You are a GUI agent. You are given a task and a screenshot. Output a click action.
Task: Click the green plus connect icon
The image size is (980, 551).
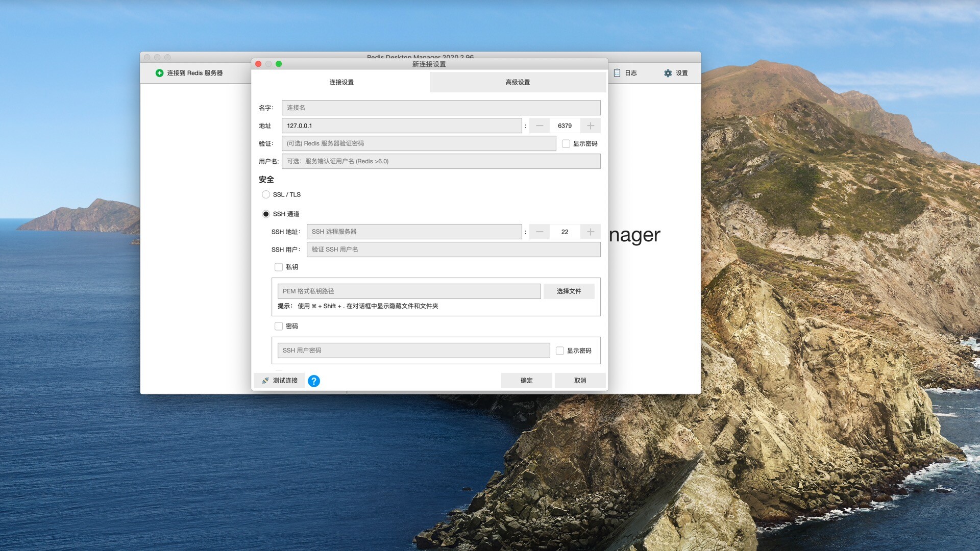click(x=159, y=73)
